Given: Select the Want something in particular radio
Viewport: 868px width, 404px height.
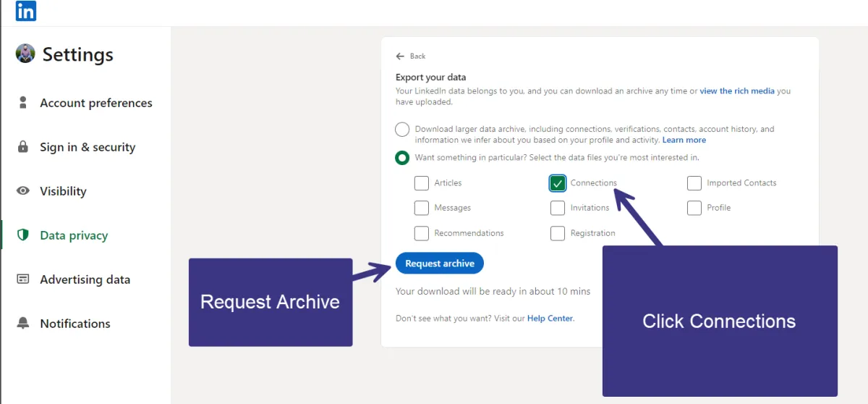Looking at the screenshot, I should click(x=402, y=157).
